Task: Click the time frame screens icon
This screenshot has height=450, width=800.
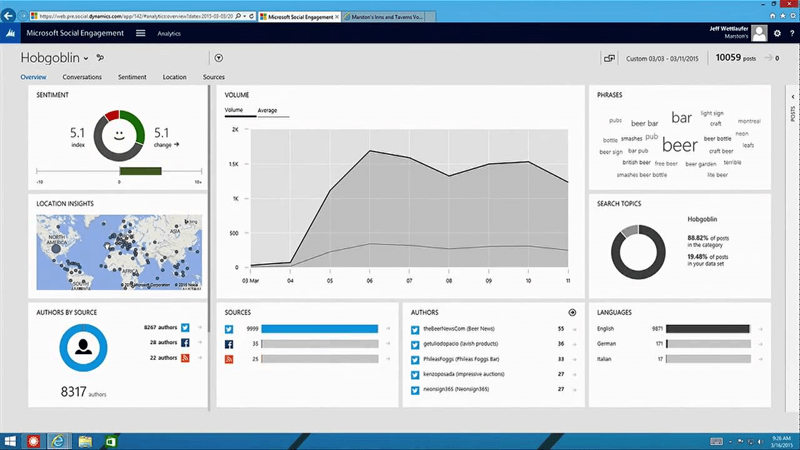Action: 609,58
